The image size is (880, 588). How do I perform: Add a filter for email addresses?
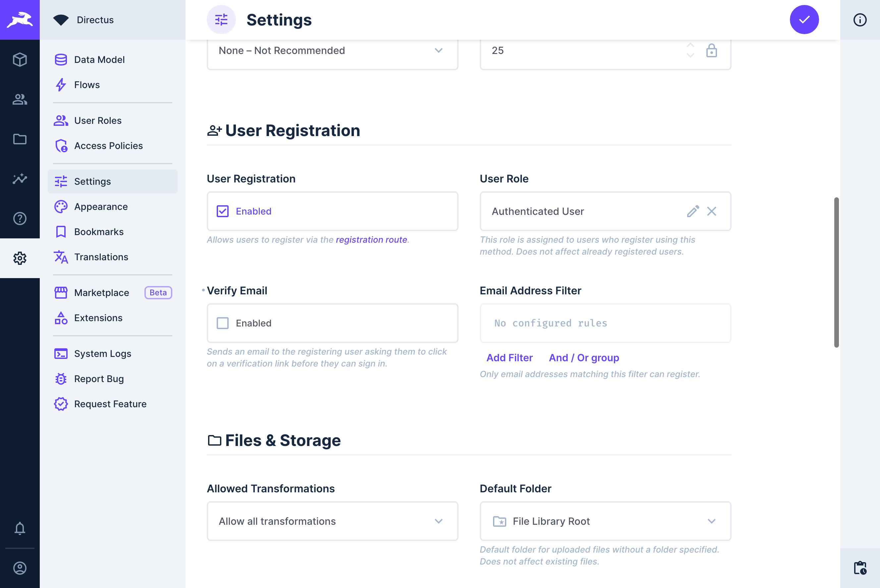click(510, 357)
